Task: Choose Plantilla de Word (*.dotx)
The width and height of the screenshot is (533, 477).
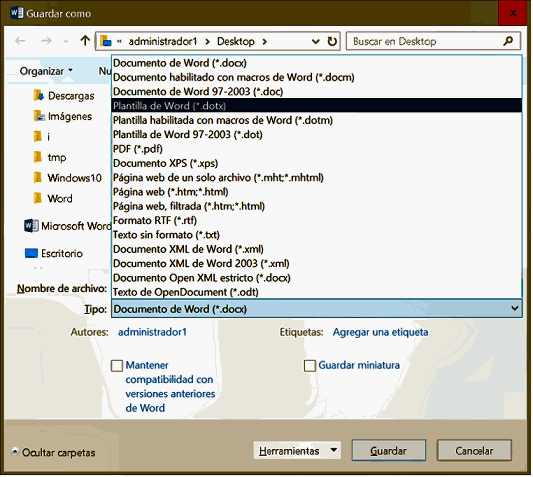Action: pos(316,106)
